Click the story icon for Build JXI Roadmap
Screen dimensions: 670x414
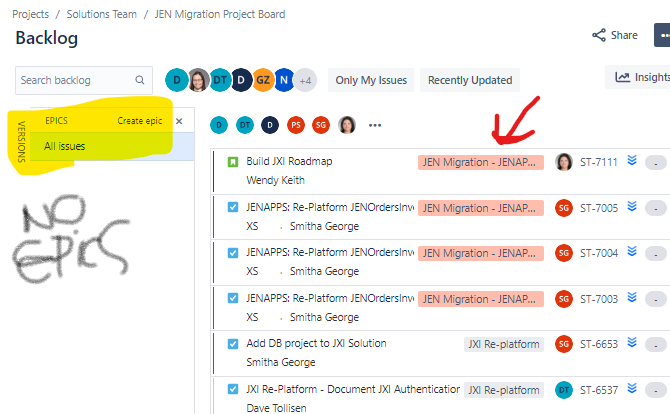point(233,162)
